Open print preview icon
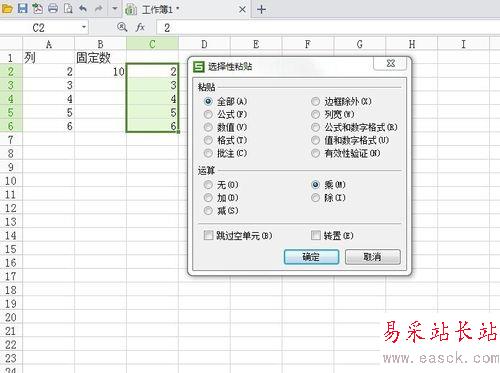The width and height of the screenshot is (500, 373). tap(68, 8)
